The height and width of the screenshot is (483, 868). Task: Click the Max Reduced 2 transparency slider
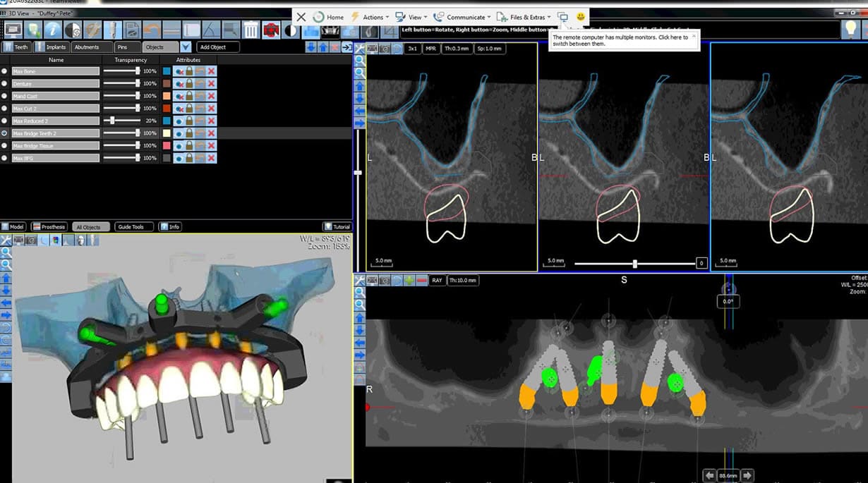112,121
